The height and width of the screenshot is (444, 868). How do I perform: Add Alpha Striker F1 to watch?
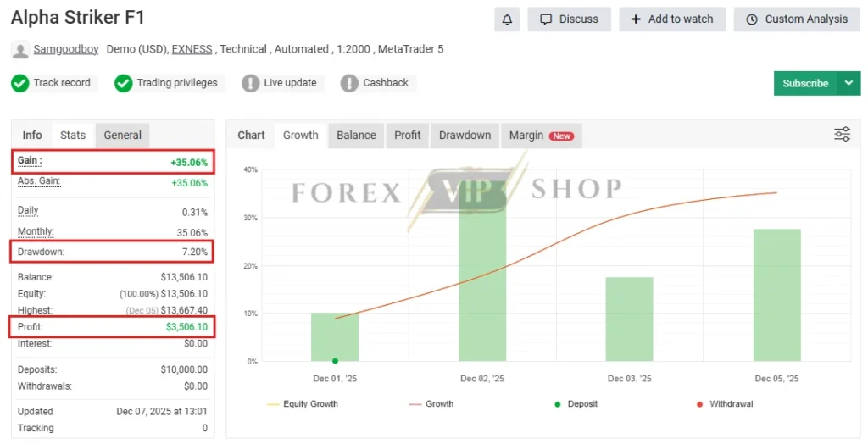click(x=672, y=19)
